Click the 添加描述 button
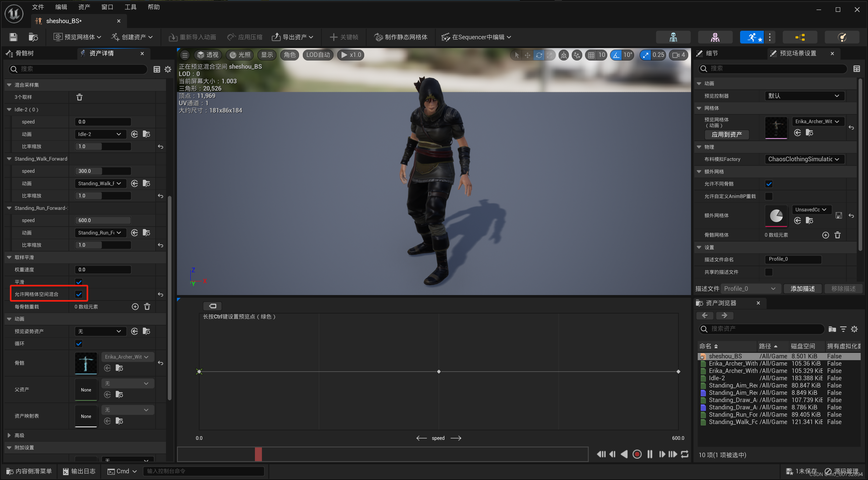Screen dimensions: 868x480 (802, 288)
